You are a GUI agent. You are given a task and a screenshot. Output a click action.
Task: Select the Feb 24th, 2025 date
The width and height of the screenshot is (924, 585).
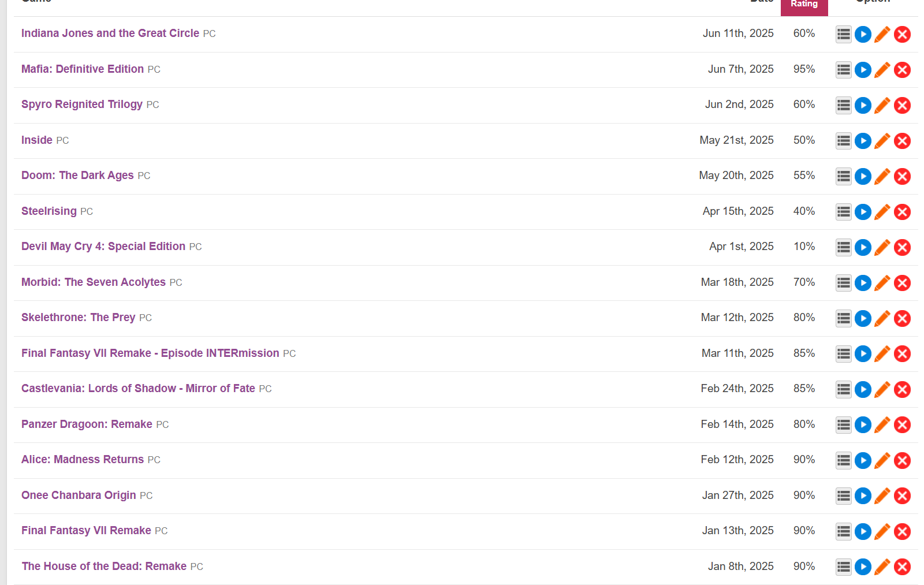coord(737,389)
